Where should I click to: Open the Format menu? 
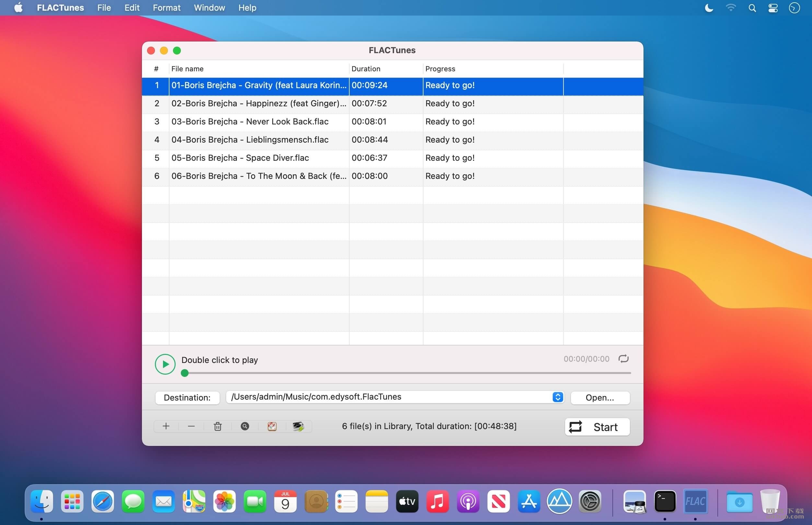coord(167,7)
